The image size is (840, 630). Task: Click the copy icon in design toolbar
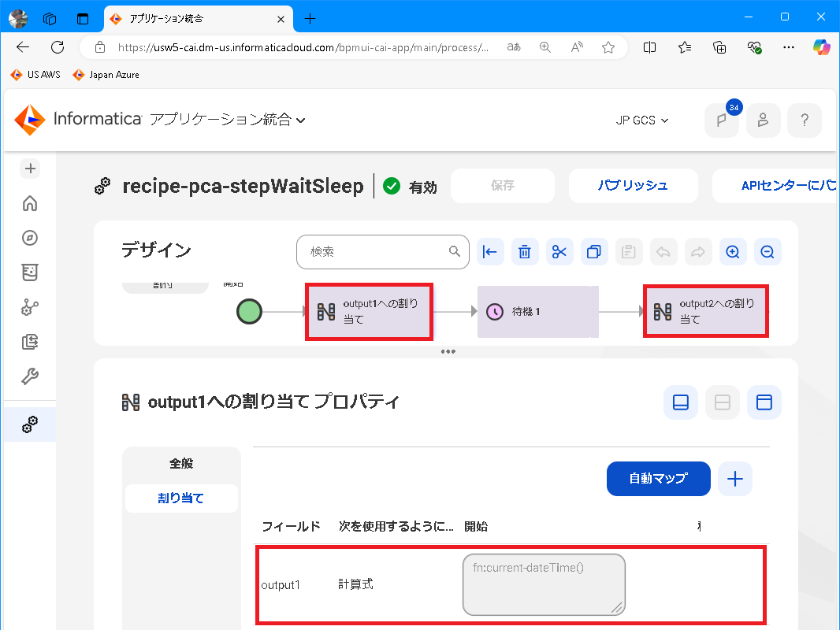point(594,251)
